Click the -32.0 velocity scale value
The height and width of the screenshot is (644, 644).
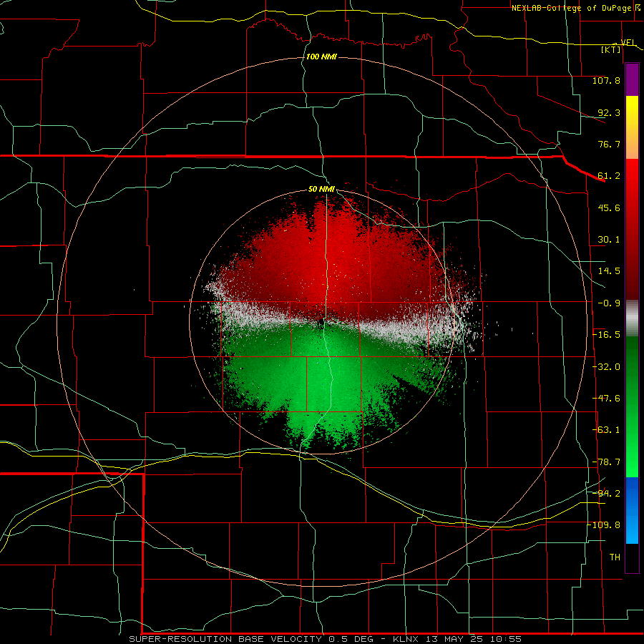[606, 367]
